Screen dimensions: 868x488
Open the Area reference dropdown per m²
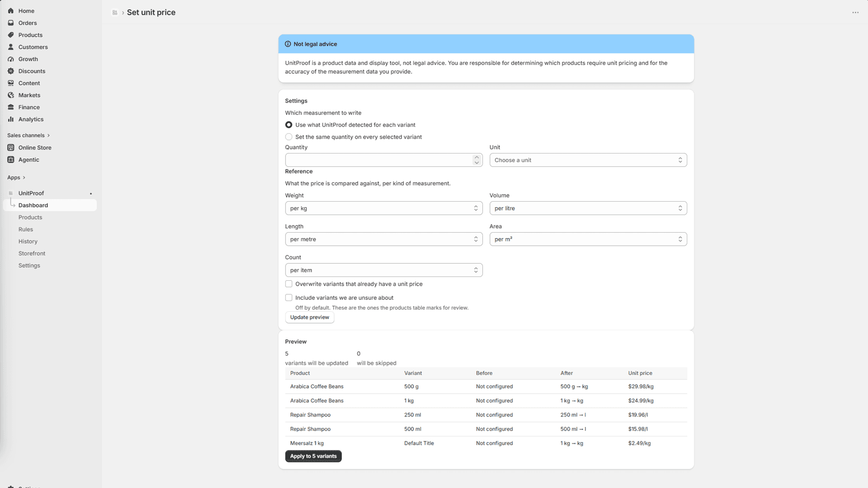click(588, 239)
